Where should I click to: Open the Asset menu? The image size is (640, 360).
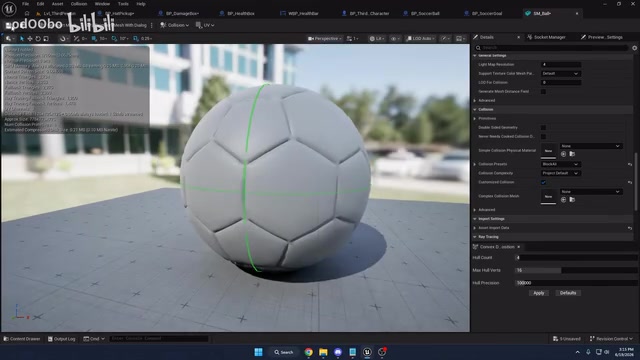(57, 4)
